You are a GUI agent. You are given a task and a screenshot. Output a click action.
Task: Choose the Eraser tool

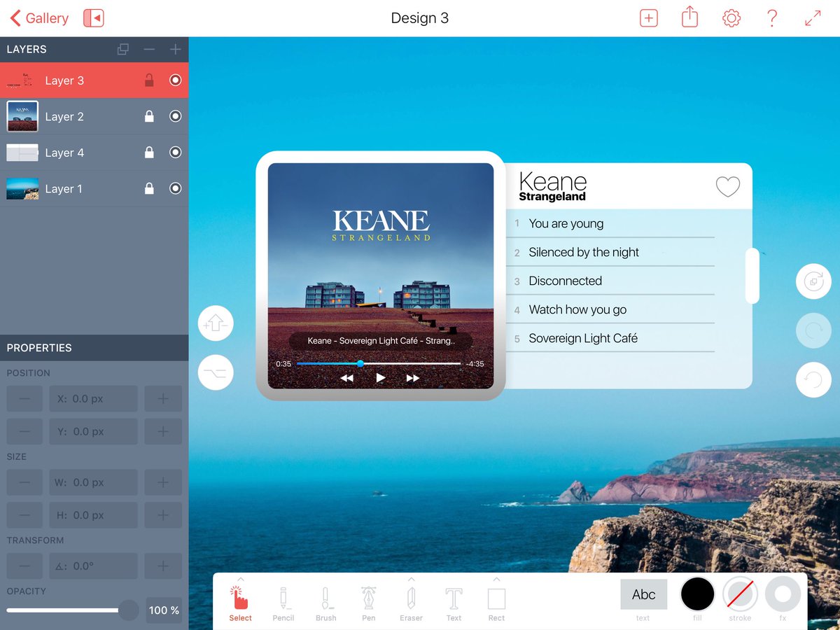(412, 603)
